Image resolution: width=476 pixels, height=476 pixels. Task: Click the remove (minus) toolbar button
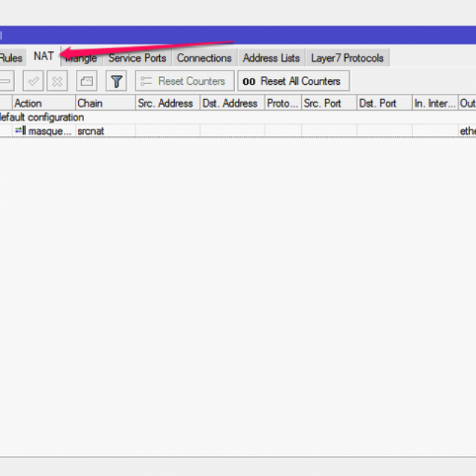(x=5, y=81)
